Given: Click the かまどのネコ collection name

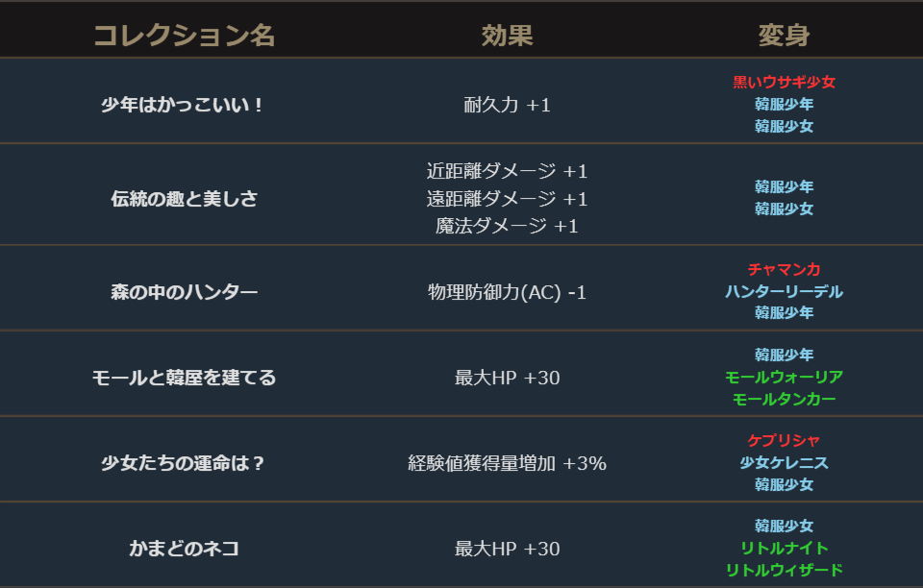Looking at the screenshot, I should coord(184,549).
